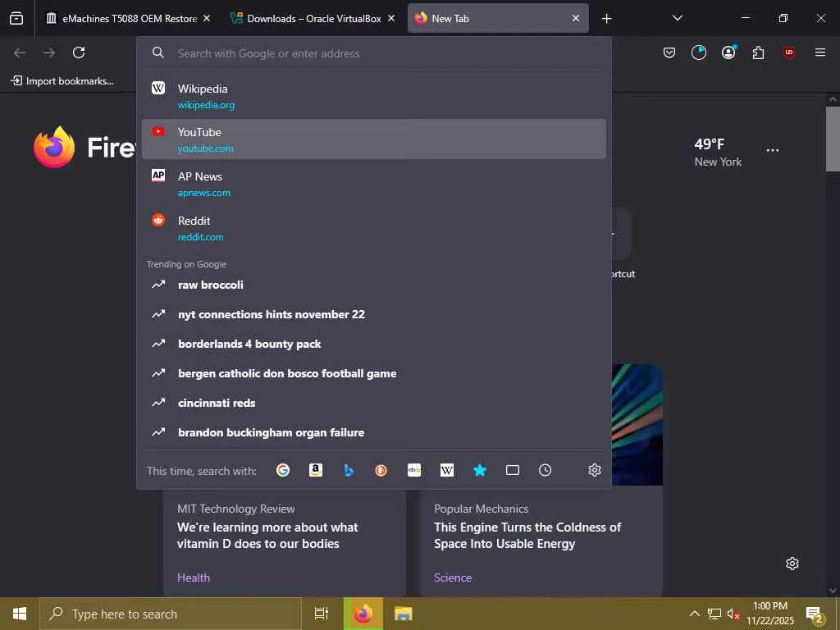Viewport: 840px width, 630px height.
Task: Search this time with eBay
Action: pos(414,470)
